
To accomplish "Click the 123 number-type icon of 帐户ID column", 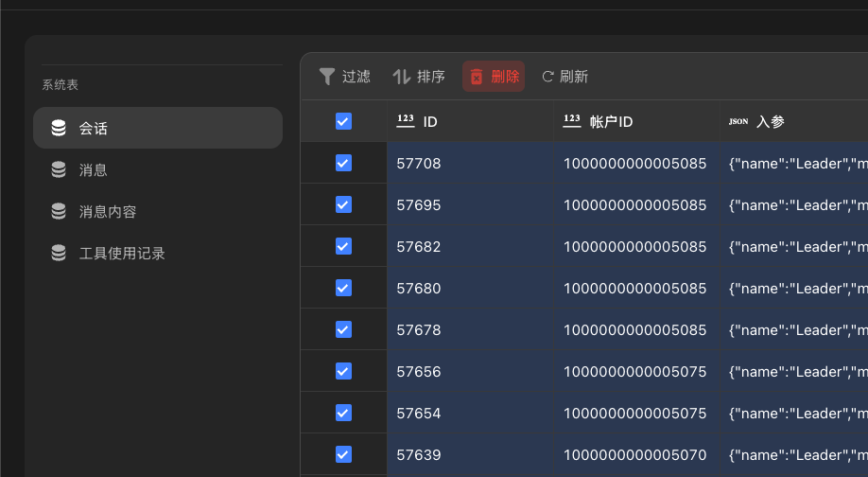I will [x=572, y=121].
